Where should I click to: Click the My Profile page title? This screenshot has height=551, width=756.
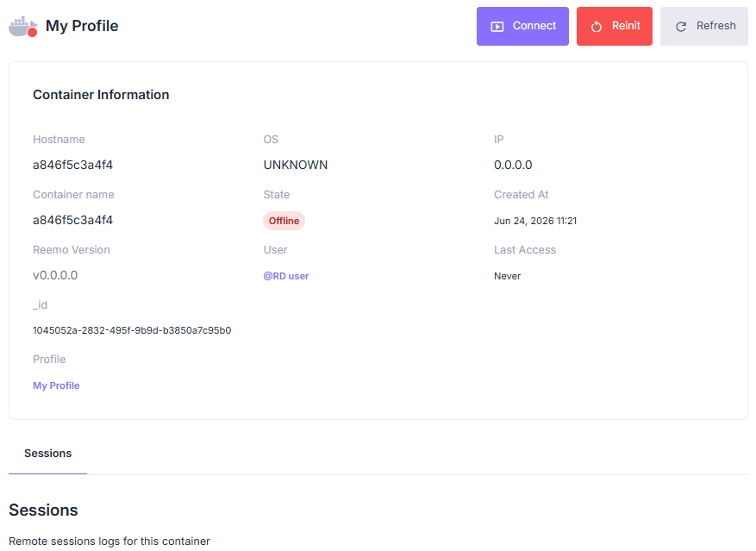click(82, 26)
